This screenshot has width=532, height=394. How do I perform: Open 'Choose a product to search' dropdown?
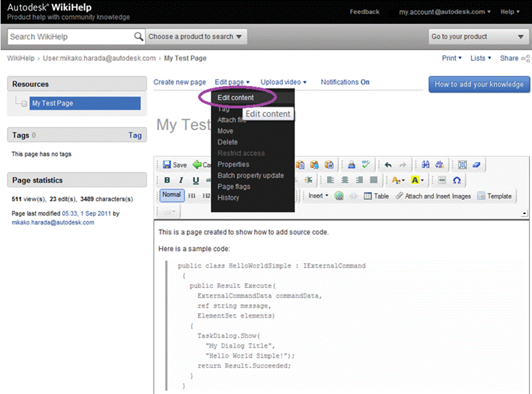197,36
